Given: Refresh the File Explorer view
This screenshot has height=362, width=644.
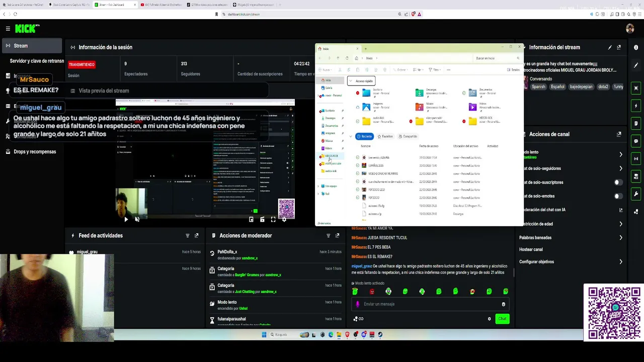Looking at the screenshot, I should 347,58.
